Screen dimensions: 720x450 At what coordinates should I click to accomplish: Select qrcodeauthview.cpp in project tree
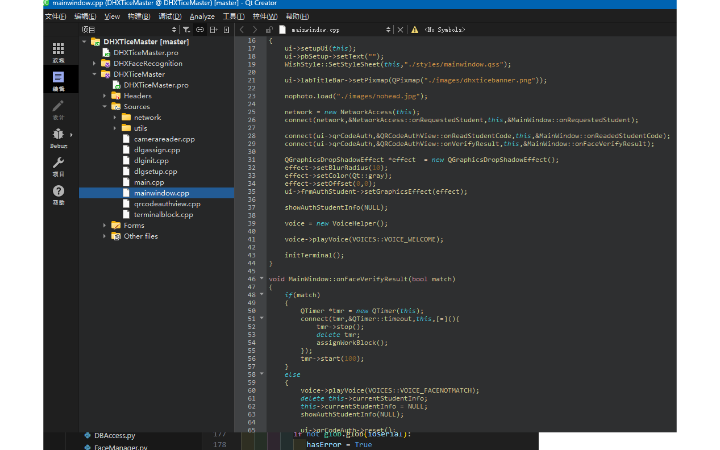(x=167, y=204)
